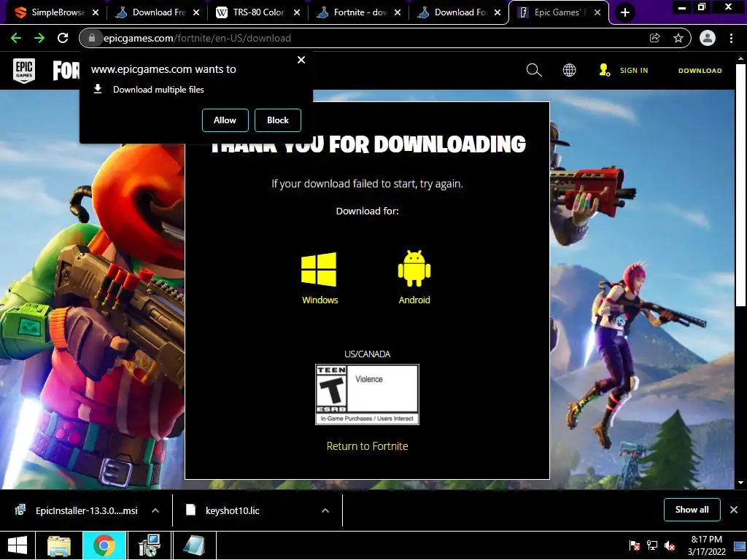The width and height of the screenshot is (747, 560).
Task: Block downloading multiple files
Action: (x=278, y=120)
